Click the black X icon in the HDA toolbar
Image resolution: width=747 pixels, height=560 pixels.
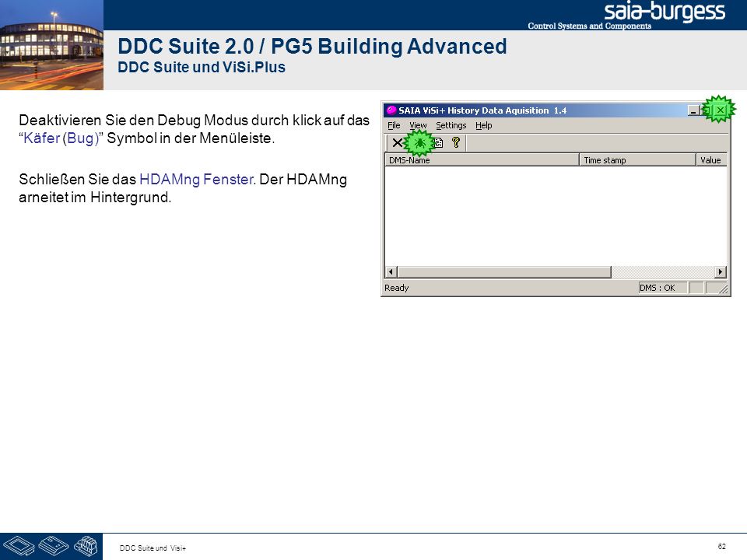pos(397,142)
